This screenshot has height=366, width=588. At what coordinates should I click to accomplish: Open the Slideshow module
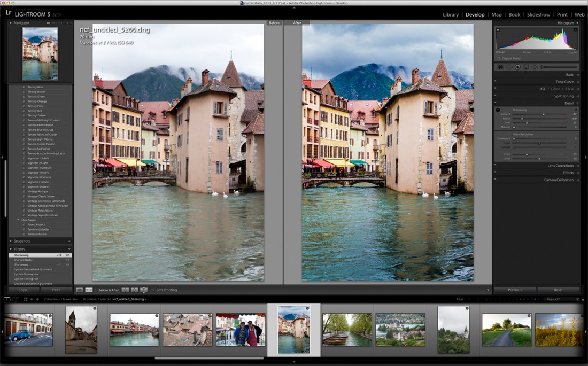pyautogui.click(x=538, y=14)
